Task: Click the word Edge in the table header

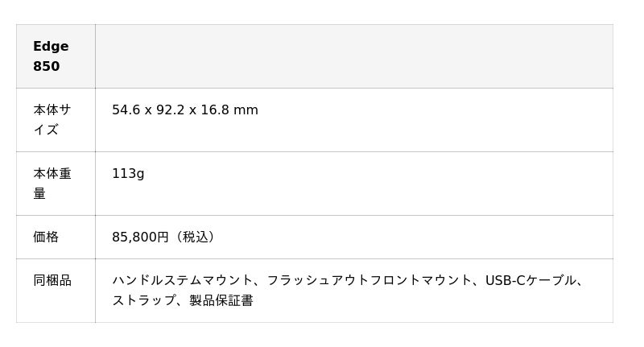Action: [x=51, y=47]
